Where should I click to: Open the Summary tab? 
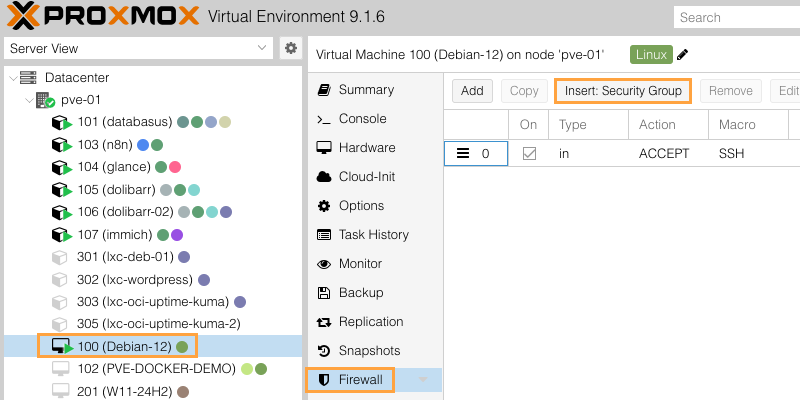click(376, 90)
